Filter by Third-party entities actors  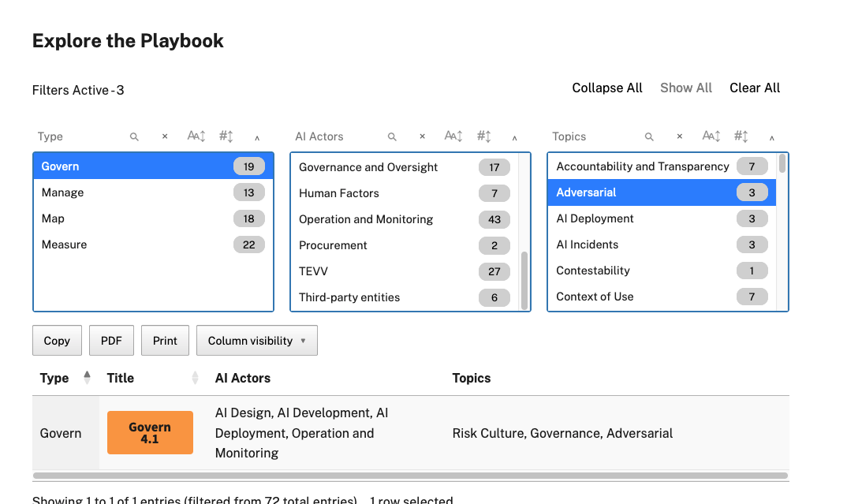(x=405, y=297)
